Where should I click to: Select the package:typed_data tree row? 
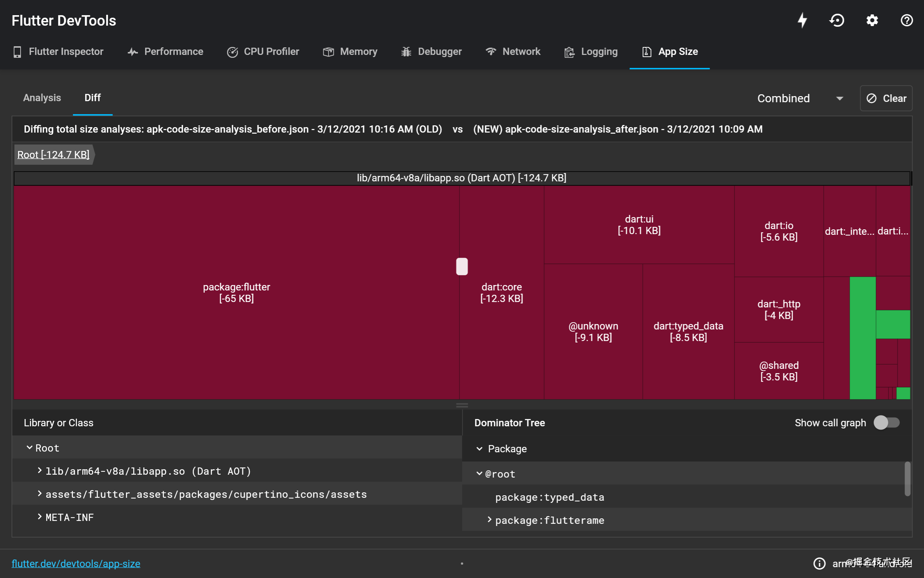tap(687, 497)
